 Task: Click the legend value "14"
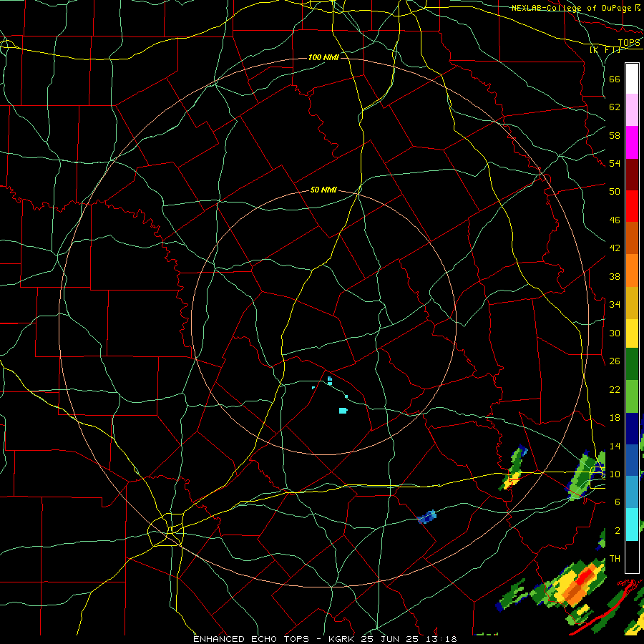point(615,446)
